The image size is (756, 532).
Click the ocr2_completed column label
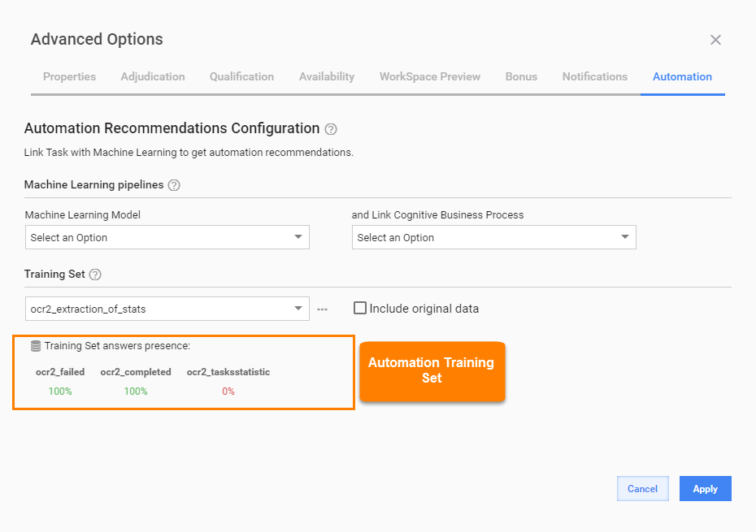point(136,372)
